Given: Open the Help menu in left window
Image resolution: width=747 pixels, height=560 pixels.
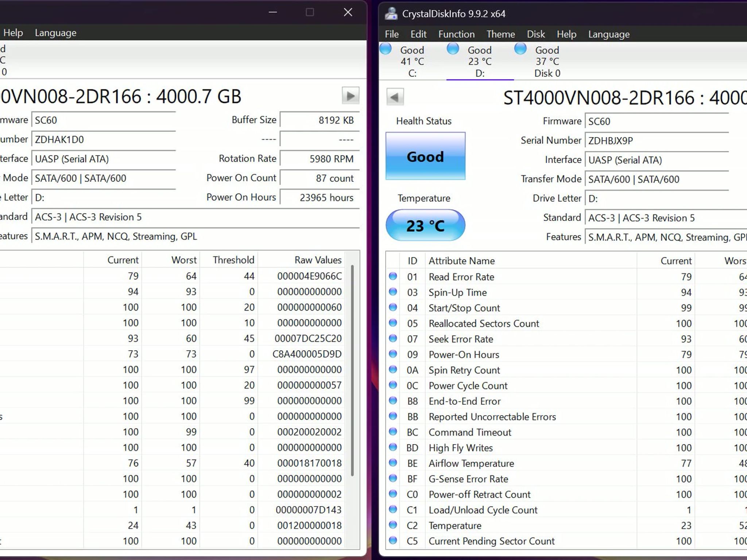Looking at the screenshot, I should click(13, 33).
